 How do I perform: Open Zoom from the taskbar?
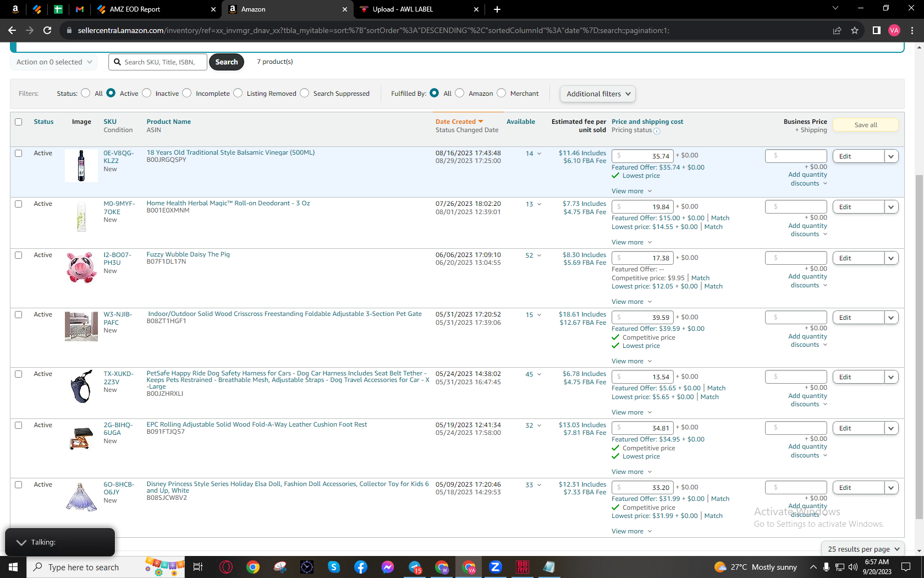(496, 567)
